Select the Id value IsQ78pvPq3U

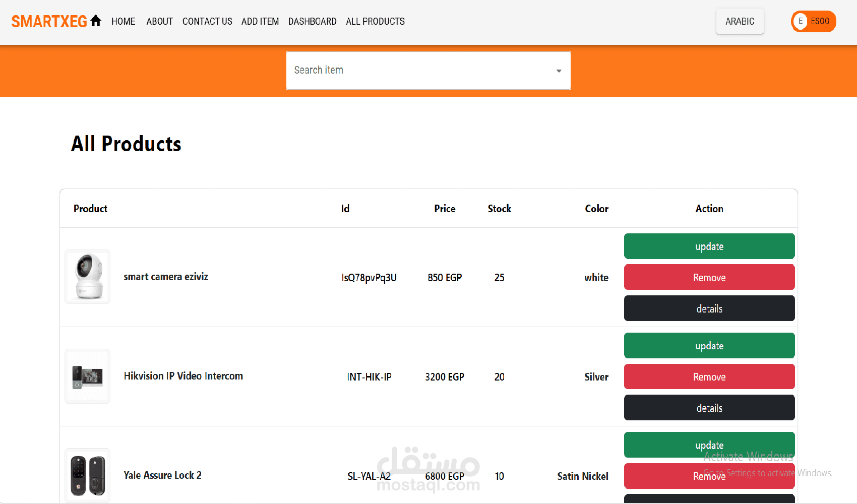point(369,278)
